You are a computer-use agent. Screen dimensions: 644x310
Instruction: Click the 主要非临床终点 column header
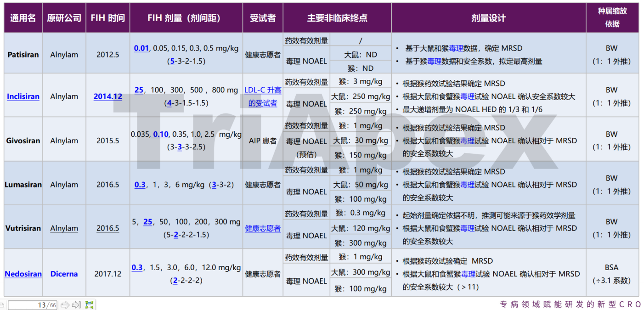(x=337, y=18)
